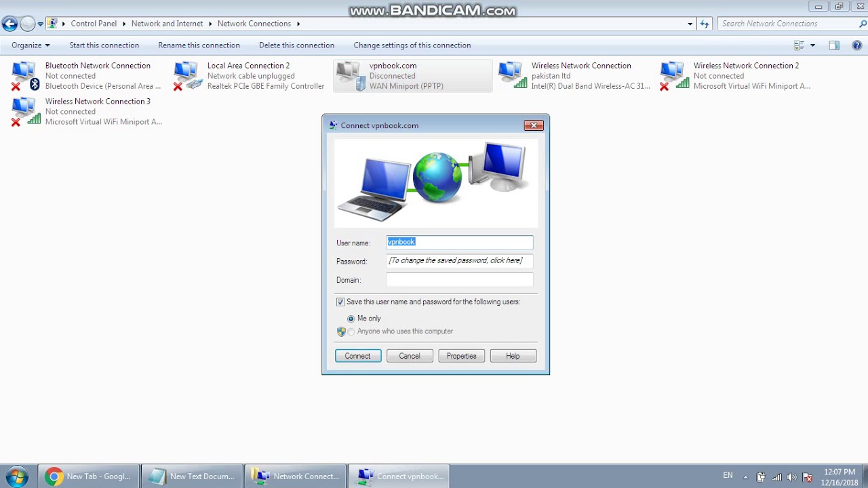Viewport: 868px width, 488px height.
Task: Select the Wireless Network Connection icon
Action: pyautogui.click(x=512, y=76)
